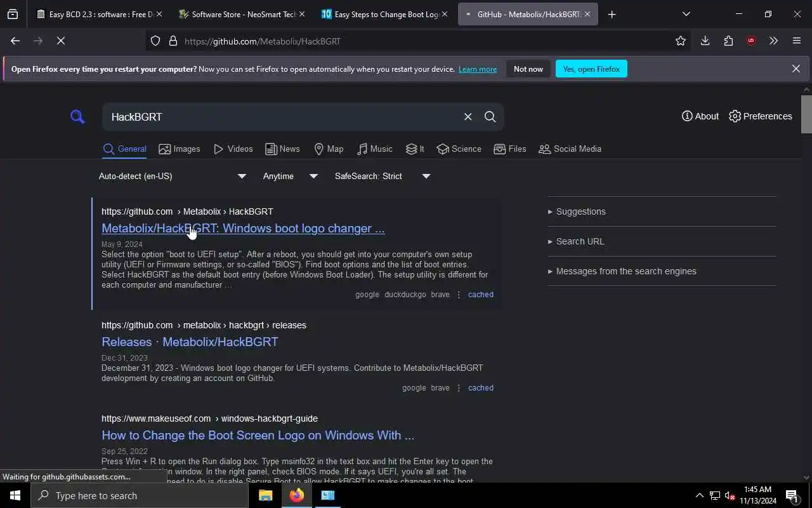Open cached link of Releases result

(480, 388)
